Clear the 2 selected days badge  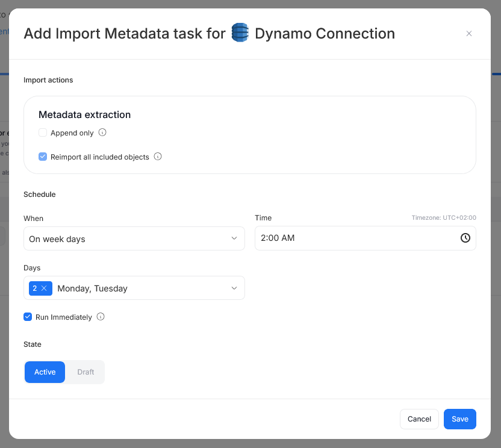44,288
